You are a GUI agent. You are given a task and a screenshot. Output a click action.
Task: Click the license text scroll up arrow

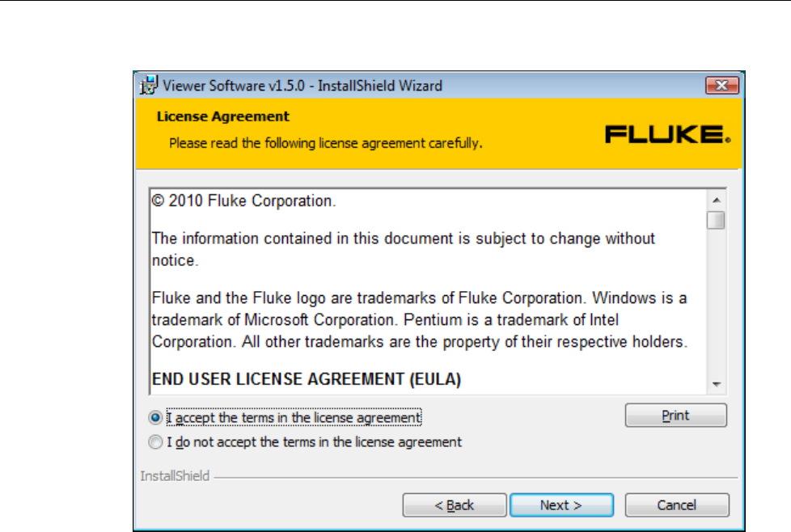pos(716,201)
